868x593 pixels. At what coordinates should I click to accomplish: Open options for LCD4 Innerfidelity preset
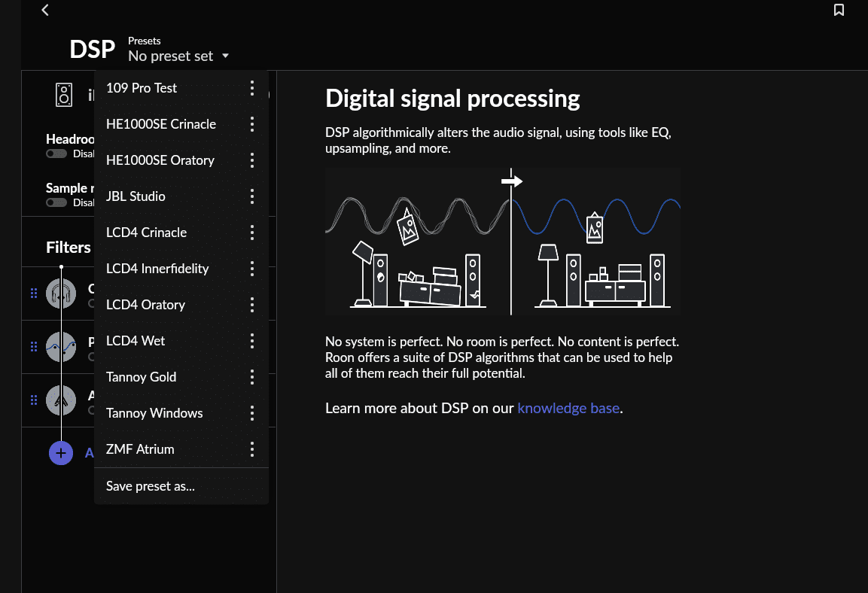pos(252,269)
